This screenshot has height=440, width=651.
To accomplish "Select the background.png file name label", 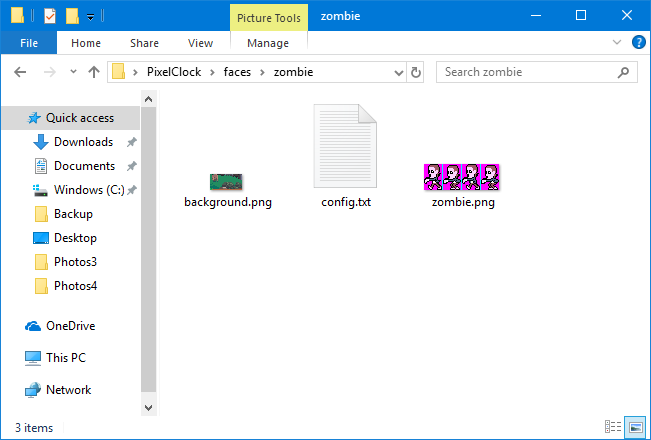I will point(228,202).
